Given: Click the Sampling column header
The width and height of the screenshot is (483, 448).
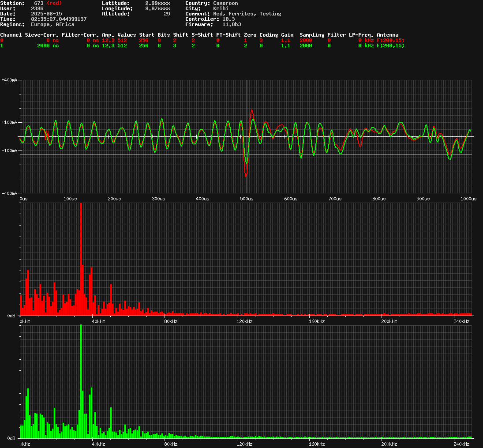Looking at the screenshot, I should pos(312,35).
